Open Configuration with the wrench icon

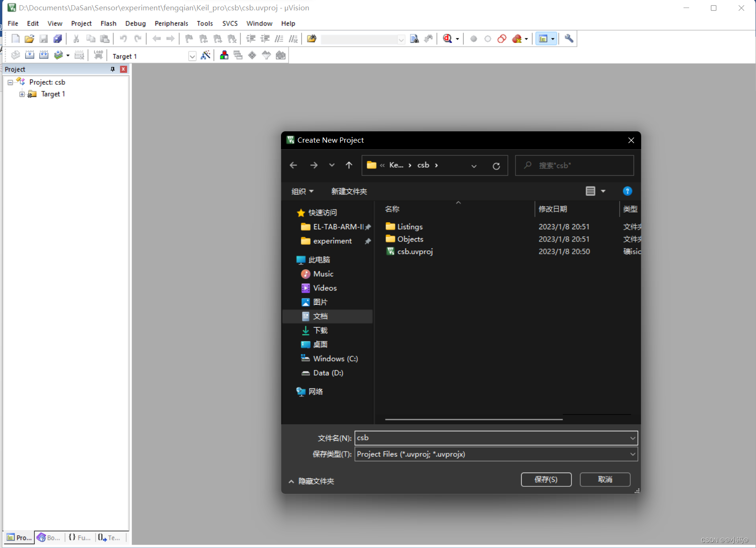click(569, 39)
